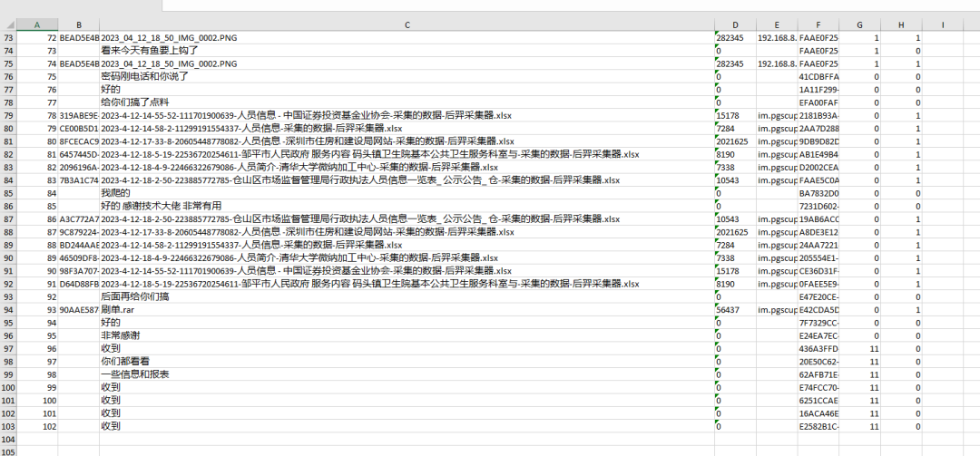Click cell starting with D64D88FB

79,284
